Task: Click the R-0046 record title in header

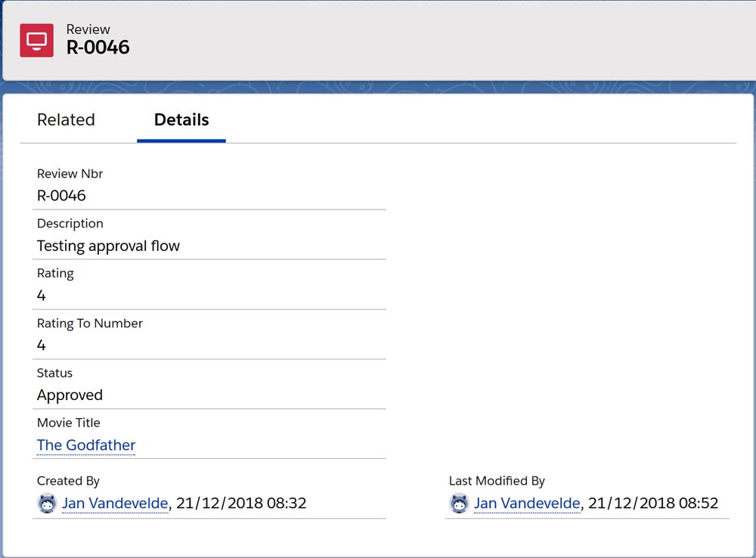Action: pyautogui.click(x=98, y=48)
